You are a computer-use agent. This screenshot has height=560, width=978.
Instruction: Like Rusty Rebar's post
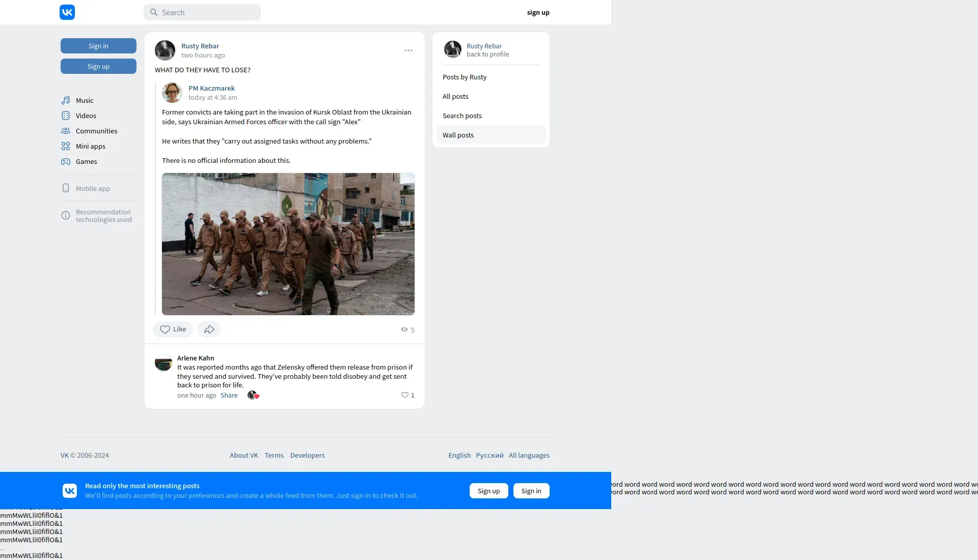(173, 329)
